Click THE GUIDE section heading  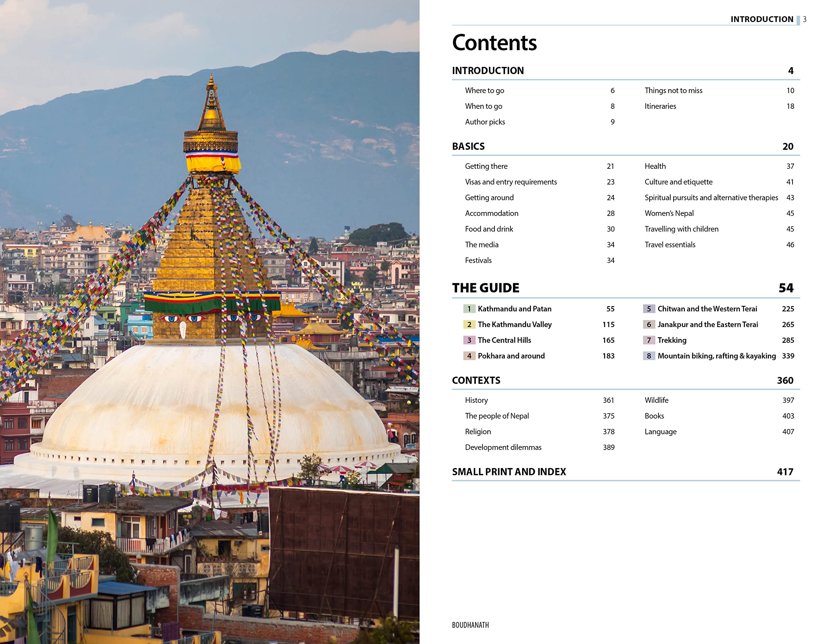coord(485,288)
